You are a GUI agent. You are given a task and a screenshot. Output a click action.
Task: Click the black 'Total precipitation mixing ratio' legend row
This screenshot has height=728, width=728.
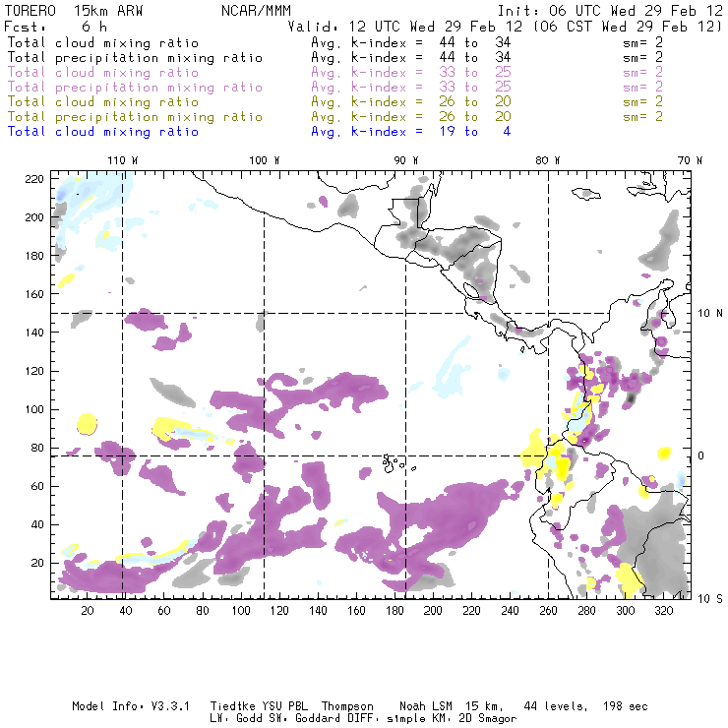pos(335,58)
